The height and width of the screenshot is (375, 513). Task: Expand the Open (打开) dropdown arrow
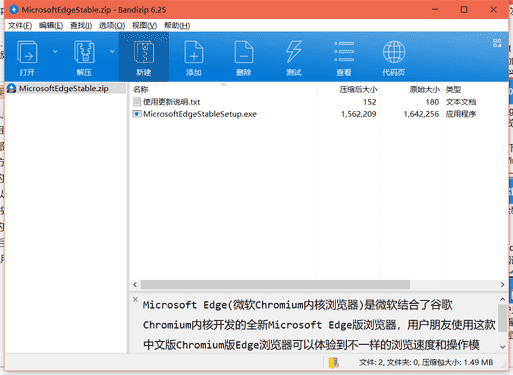coord(55,51)
